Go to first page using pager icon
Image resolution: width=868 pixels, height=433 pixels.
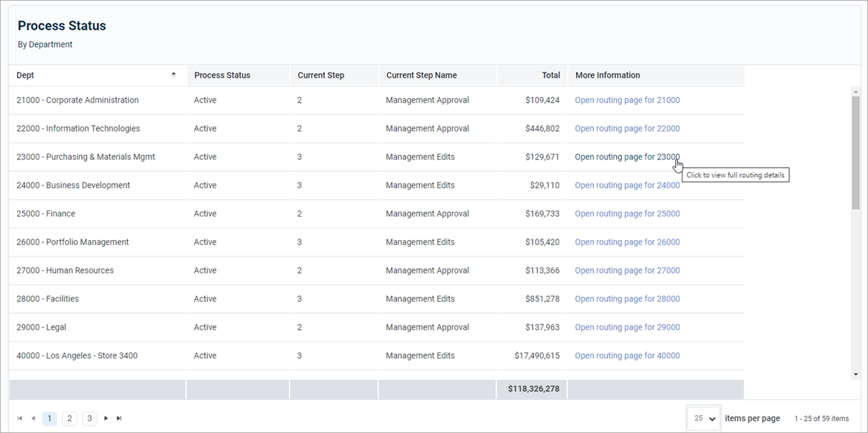[x=20, y=419]
